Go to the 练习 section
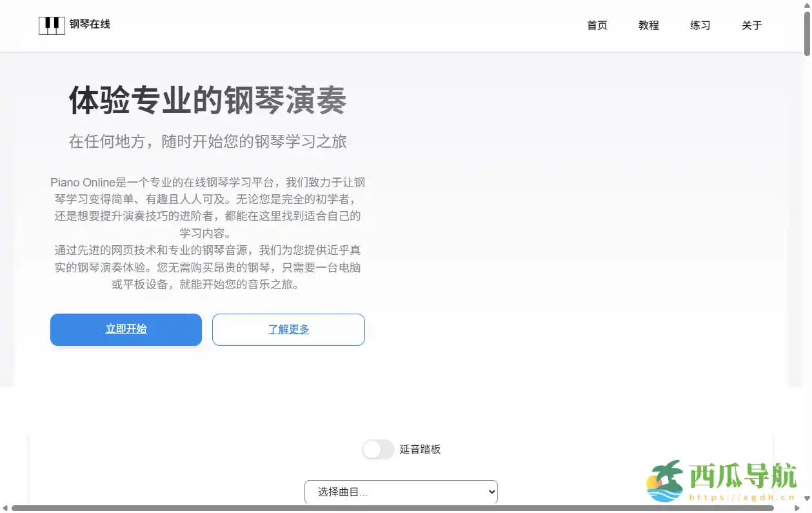Screen dimensions: 812x513 (x=700, y=26)
